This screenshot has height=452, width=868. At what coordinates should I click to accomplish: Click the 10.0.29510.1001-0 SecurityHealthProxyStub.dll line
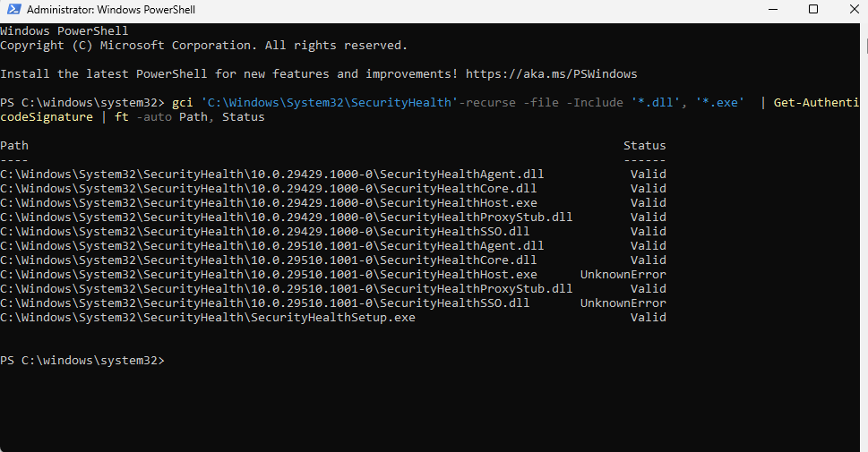coord(286,289)
